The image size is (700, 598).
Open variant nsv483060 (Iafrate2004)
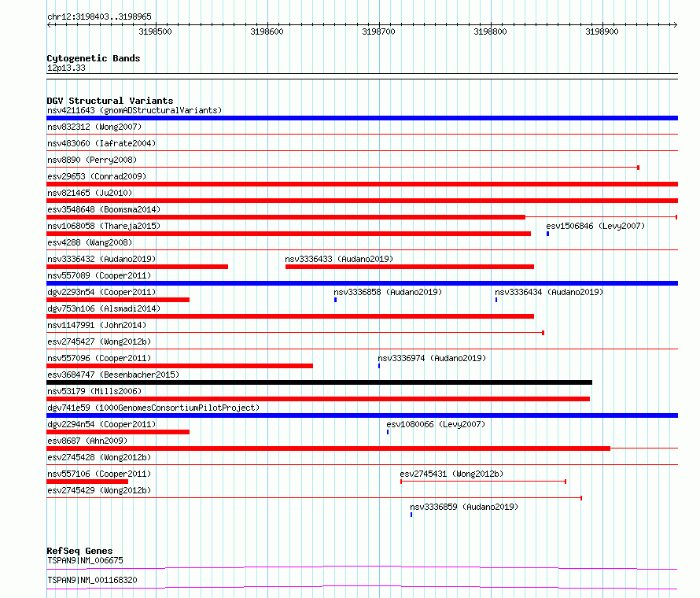(101, 143)
